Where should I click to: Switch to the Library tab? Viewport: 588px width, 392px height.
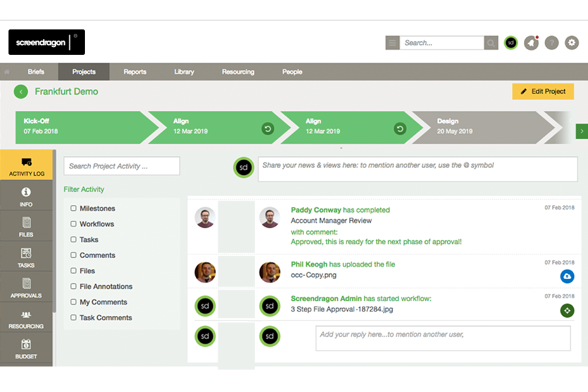[184, 72]
